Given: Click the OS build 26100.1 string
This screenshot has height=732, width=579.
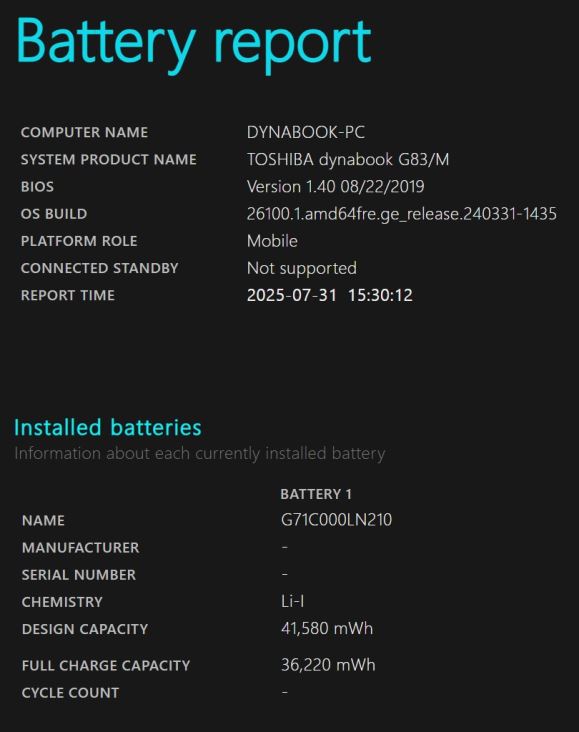Looking at the screenshot, I should point(402,214).
